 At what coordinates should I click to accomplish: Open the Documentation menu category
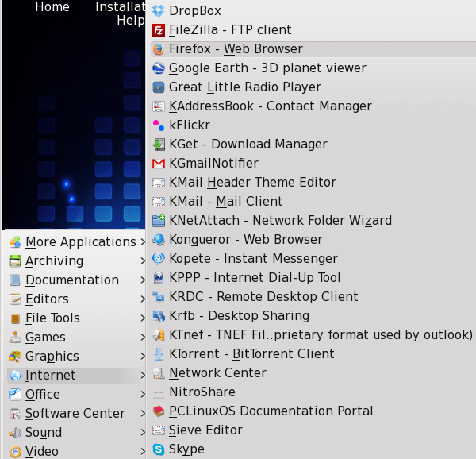point(76,280)
